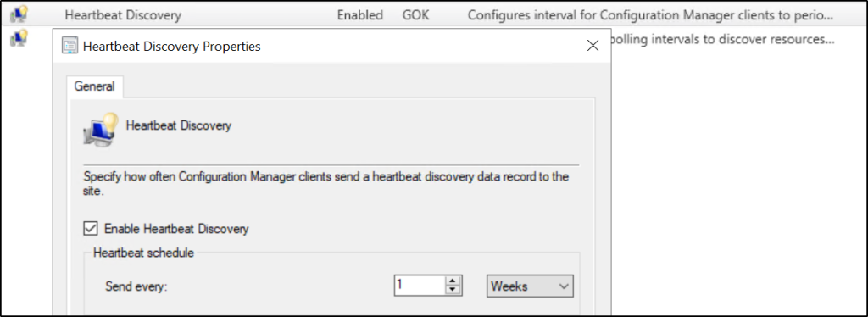
Task: Close the Heartbeat Discovery Properties dialog
Action: 593,46
